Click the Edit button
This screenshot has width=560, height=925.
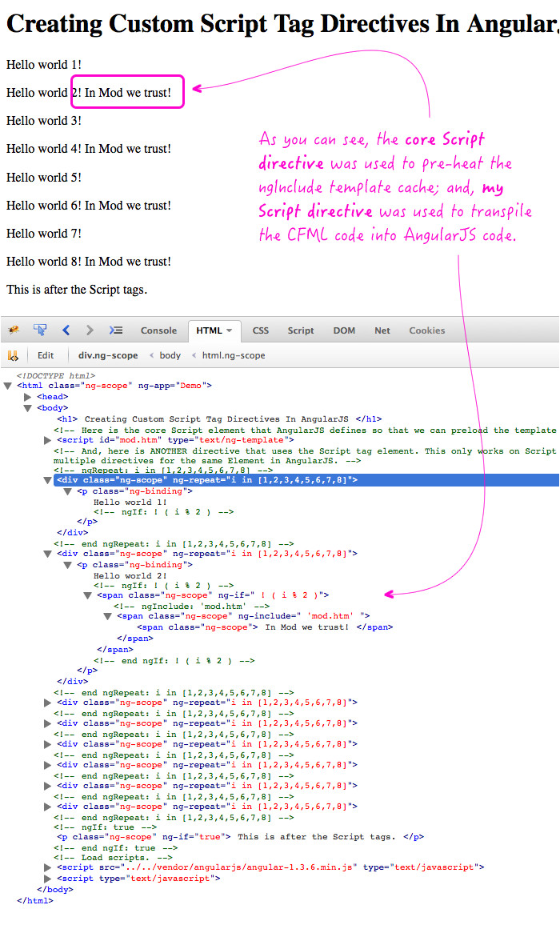pyautogui.click(x=46, y=355)
